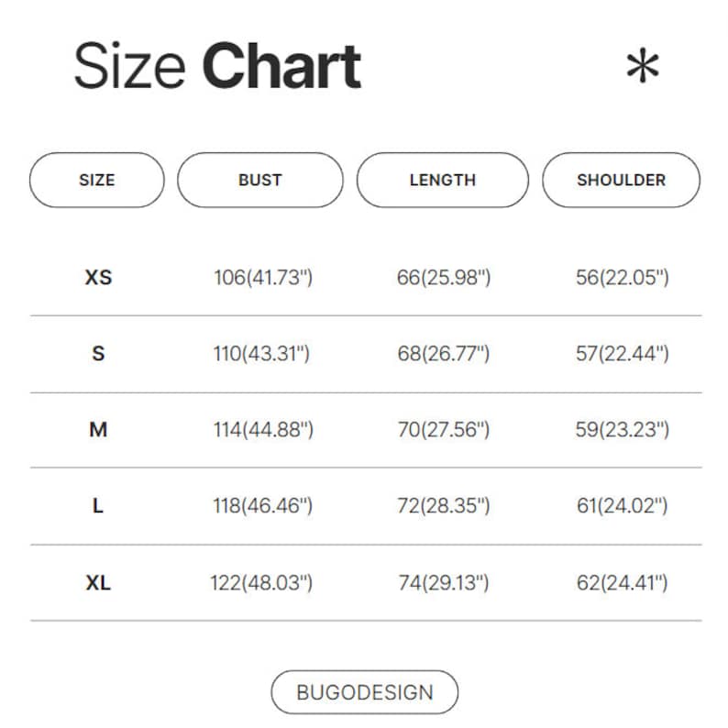This screenshot has height=728, width=728.
Task: Select the L bust value 118(46.46")
Action: pyautogui.click(x=263, y=505)
